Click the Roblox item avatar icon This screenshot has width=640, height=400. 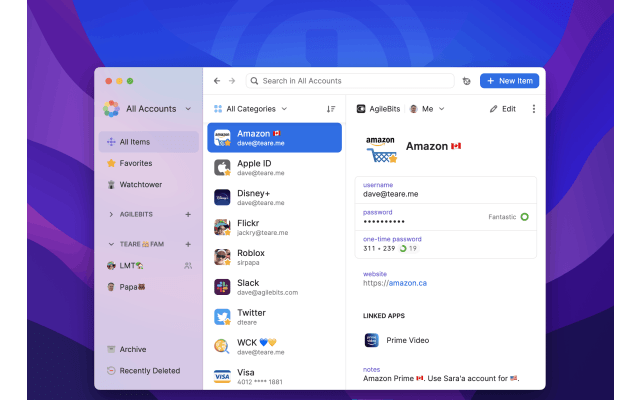click(x=222, y=257)
